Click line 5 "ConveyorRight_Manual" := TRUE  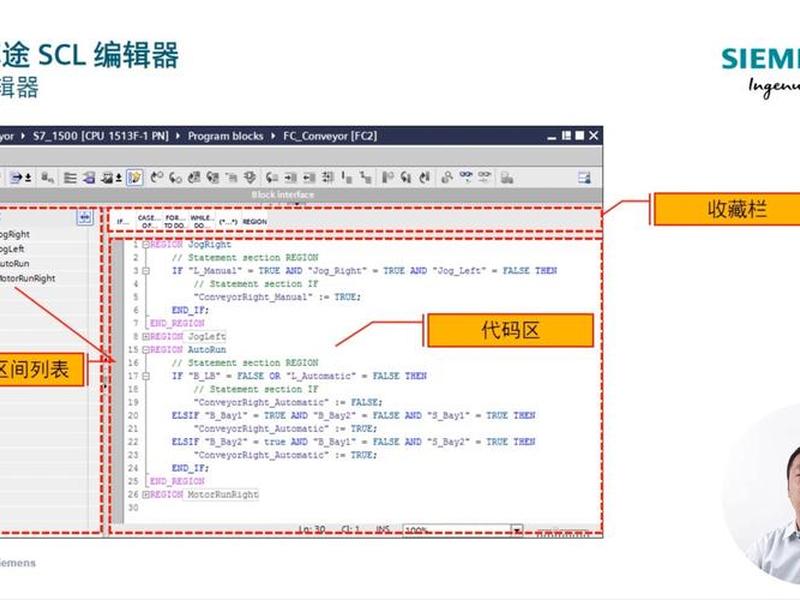277,297
